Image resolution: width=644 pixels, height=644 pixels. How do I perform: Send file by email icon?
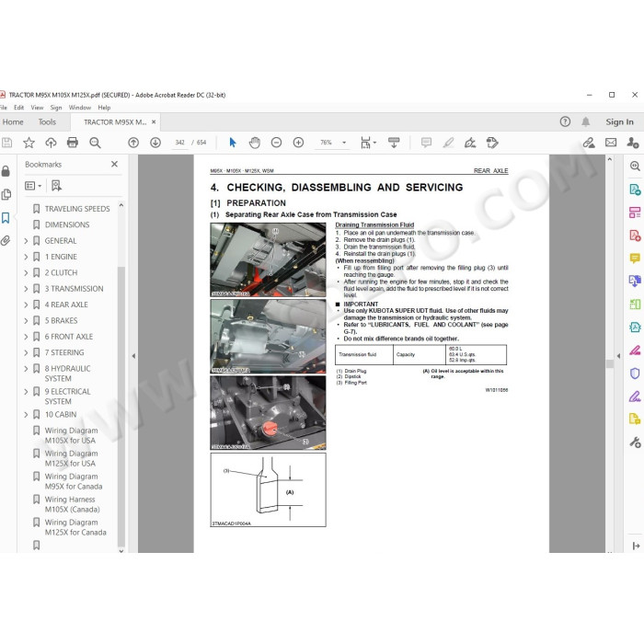(x=611, y=143)
